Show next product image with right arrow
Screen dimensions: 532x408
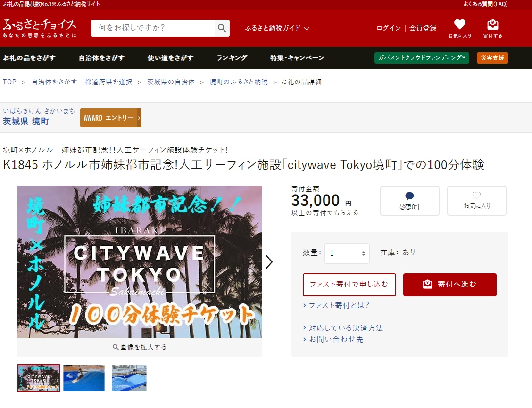[x=269, y=261]
